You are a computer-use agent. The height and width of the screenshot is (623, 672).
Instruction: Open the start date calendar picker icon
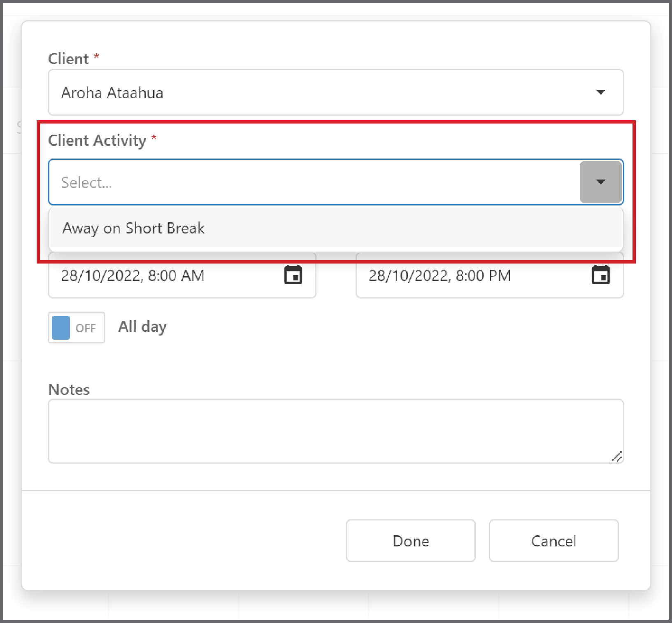click(x=293, y=275)
